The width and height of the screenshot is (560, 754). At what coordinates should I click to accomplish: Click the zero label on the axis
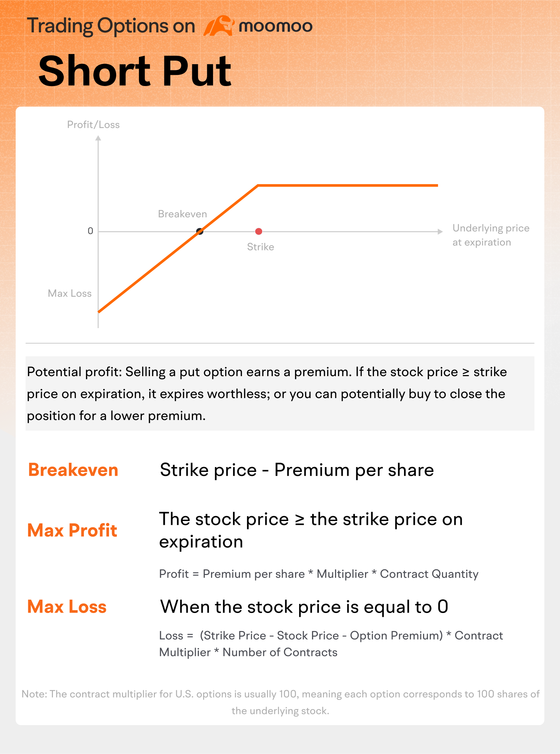90,231
